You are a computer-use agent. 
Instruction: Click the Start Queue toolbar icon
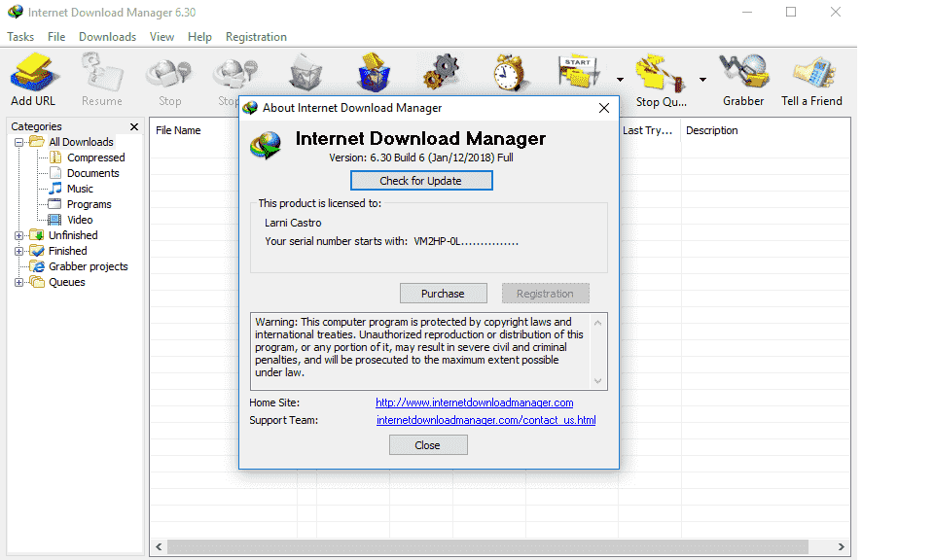point(579,73)
